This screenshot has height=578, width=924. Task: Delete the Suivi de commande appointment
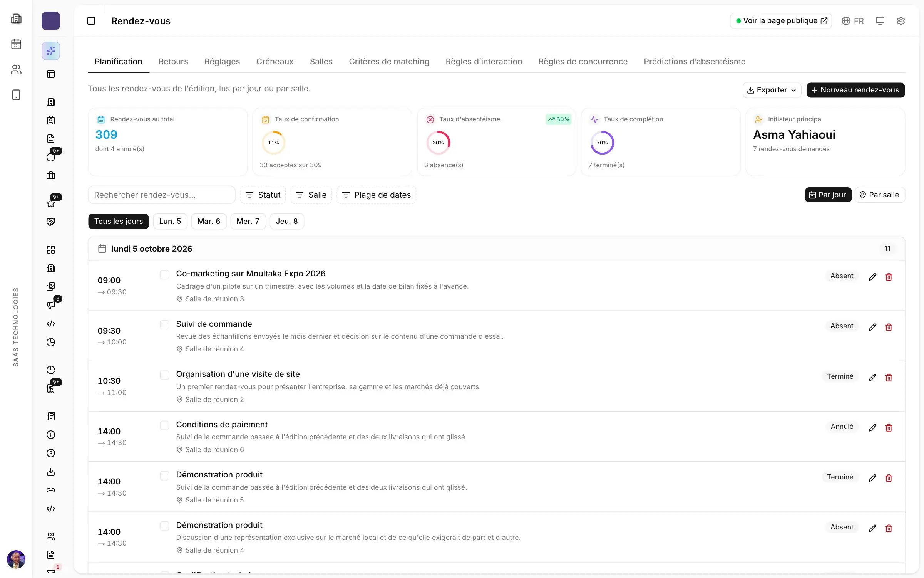pyautogui.click(x=889, y=327)
